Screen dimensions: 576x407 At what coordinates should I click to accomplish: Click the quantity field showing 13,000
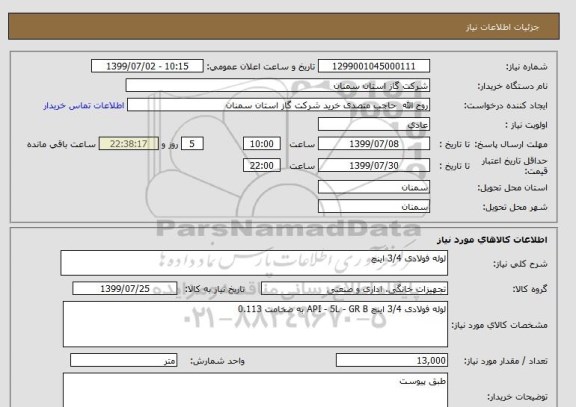(392, 360)
